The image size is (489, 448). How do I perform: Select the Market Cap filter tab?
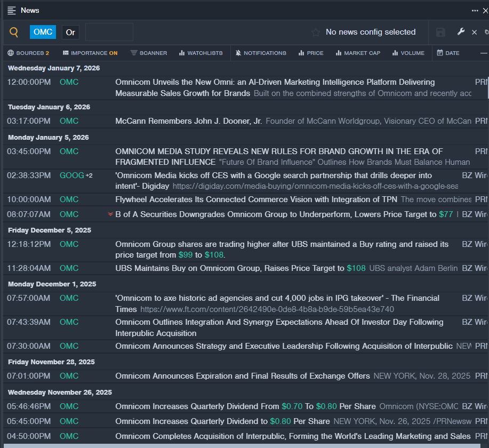357,53
